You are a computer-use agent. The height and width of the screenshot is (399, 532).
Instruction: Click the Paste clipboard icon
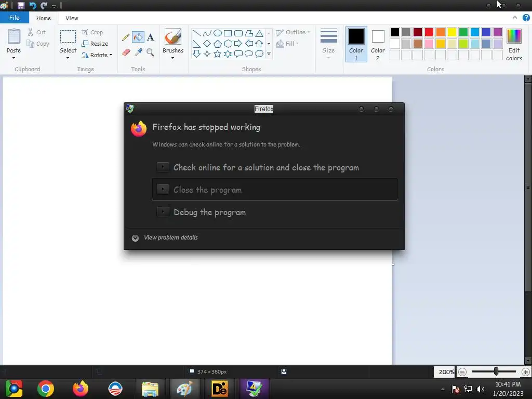click(14, 36)
